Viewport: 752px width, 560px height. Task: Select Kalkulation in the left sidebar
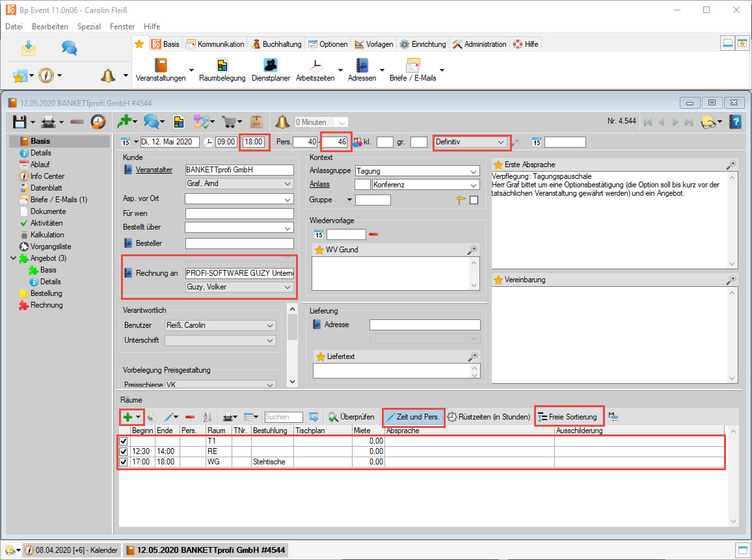coord(47,235)
